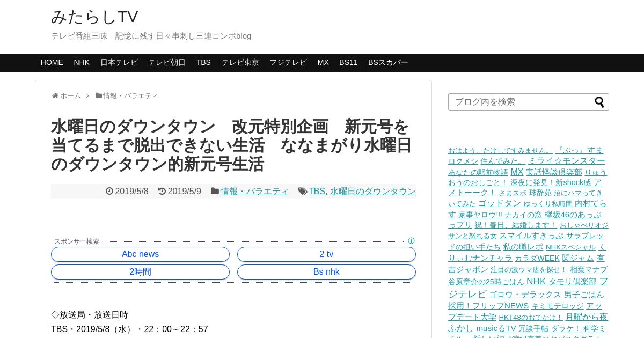Open the 採用！フリップNEWS tag
644x338 pixels.
tap(488, 305)
